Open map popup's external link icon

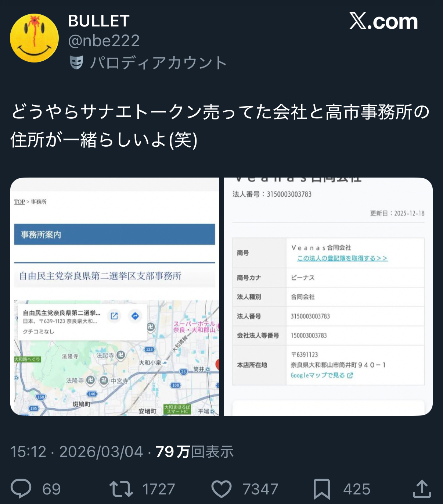coord(114,316)
